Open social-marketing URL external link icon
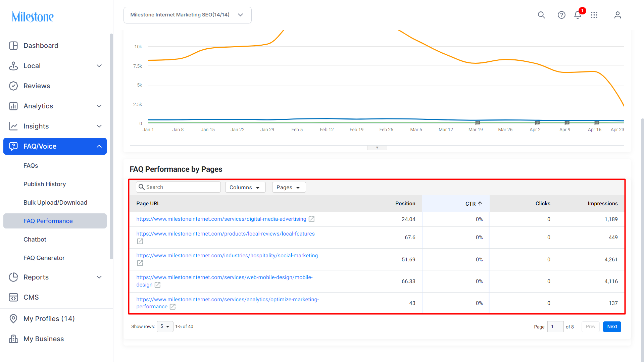 pos(140,263)
